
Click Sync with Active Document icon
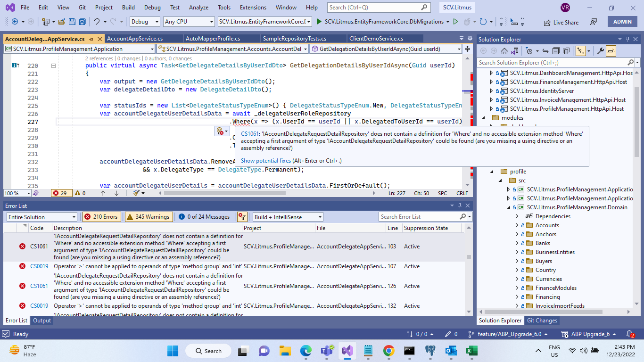click(545, 51)
